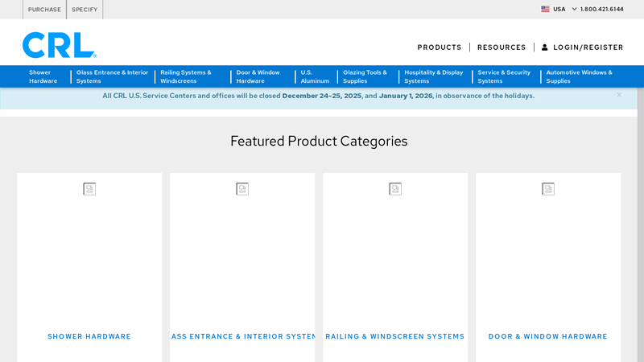
Task: Open Glass Entrance & Interior Systems nav item
Action: coord(112,76)
